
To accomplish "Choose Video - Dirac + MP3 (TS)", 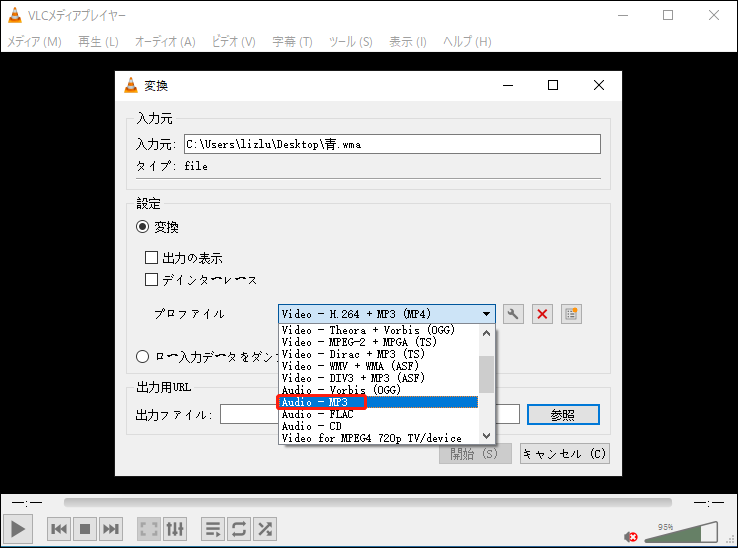I will pyautogui.click(x=379, y=354).
